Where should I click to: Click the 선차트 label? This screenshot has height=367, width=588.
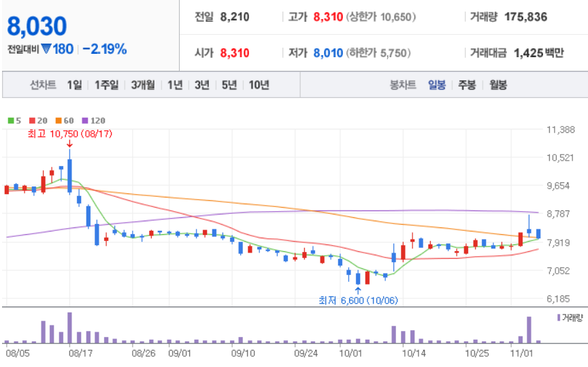[43, 85]
